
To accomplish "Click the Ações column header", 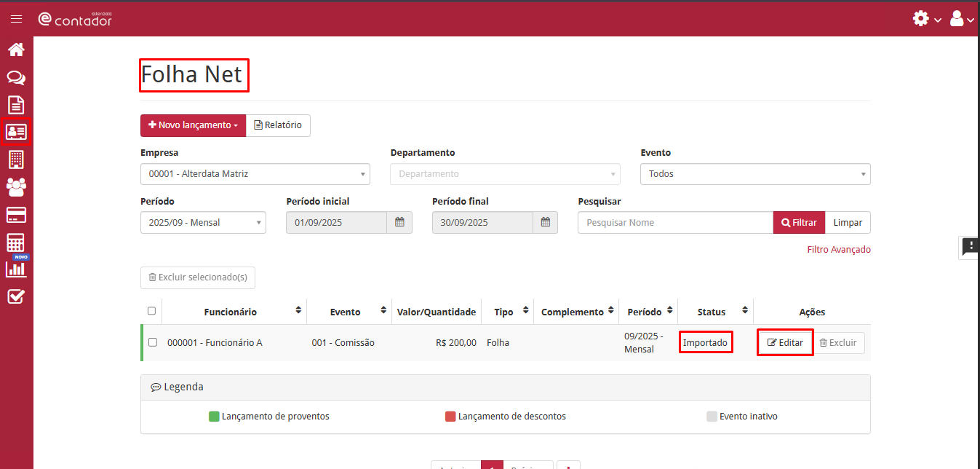I will point(812,312).
